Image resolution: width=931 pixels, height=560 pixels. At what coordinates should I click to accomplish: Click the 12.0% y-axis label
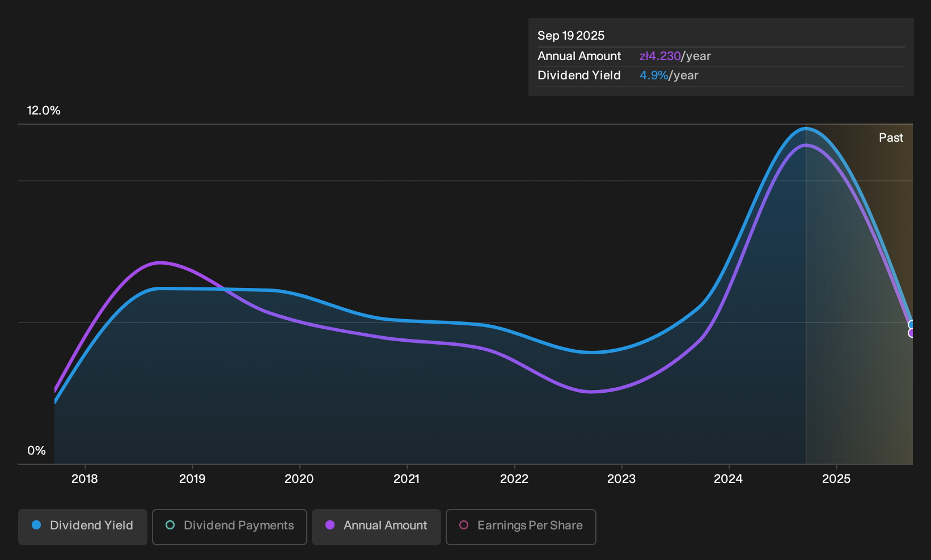point(44,111)
